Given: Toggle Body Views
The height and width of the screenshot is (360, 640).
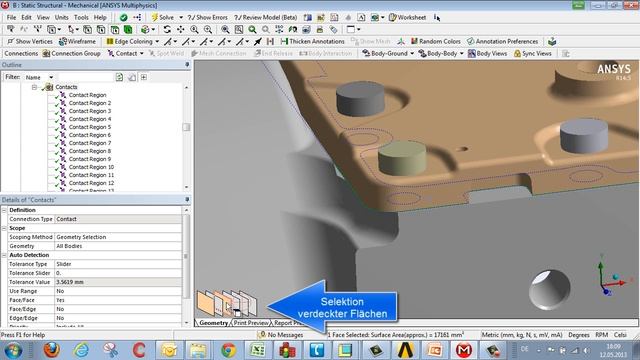Looking at the screenshot, I should point(487,53).
